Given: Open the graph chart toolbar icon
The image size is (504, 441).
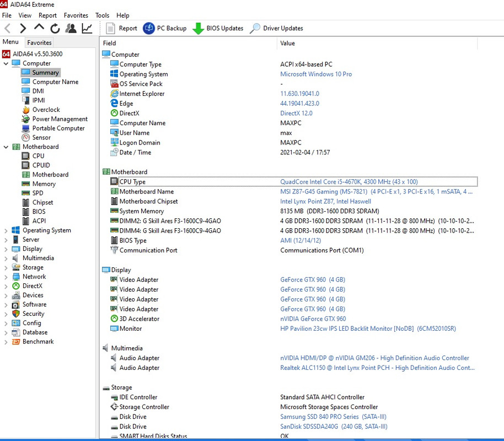Looking at the screenshot, I should (87, 28).
